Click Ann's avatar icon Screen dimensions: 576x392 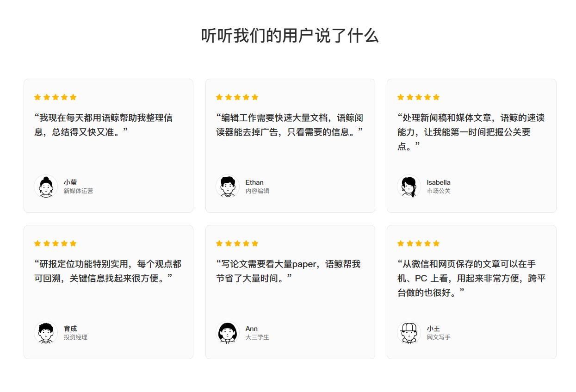[x=227, y=333]
